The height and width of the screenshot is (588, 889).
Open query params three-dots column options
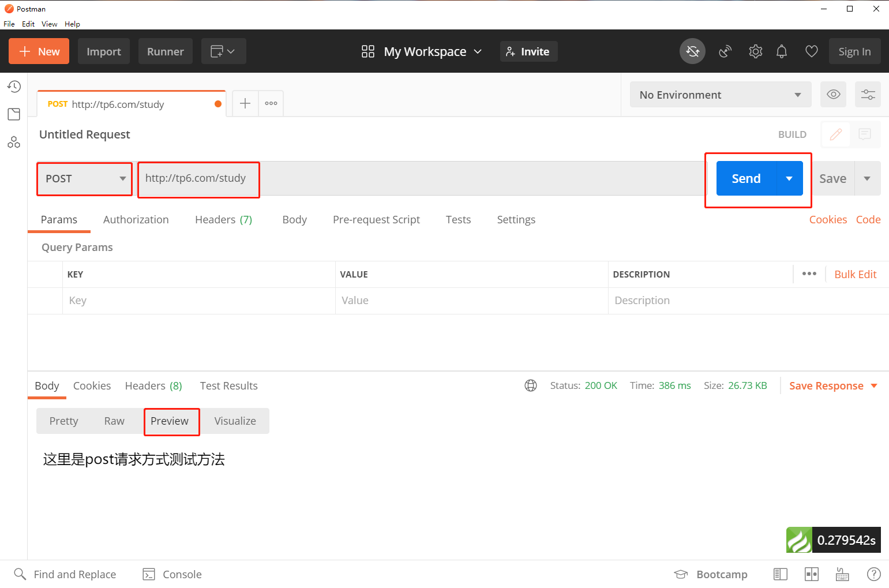point(809,274)
